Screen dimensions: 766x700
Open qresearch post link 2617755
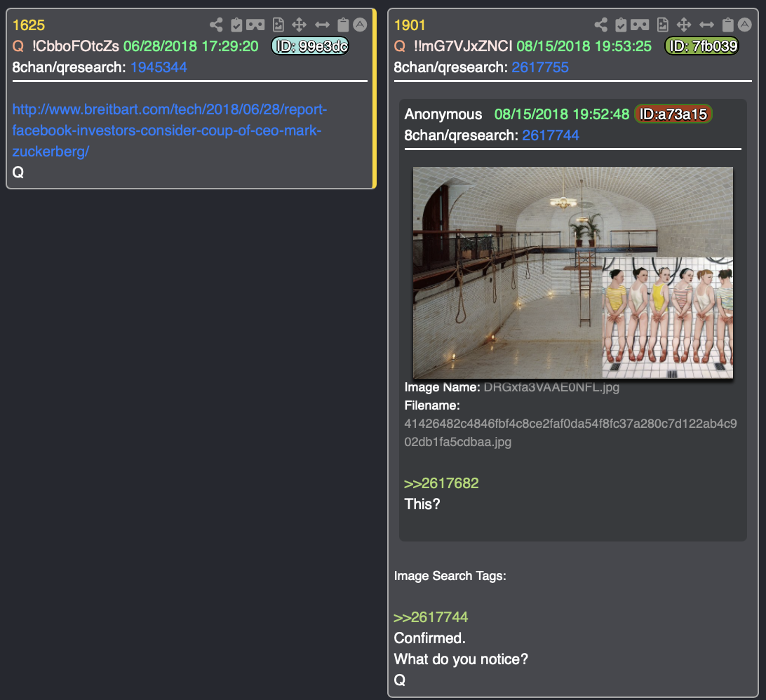[x=540, y=67]
